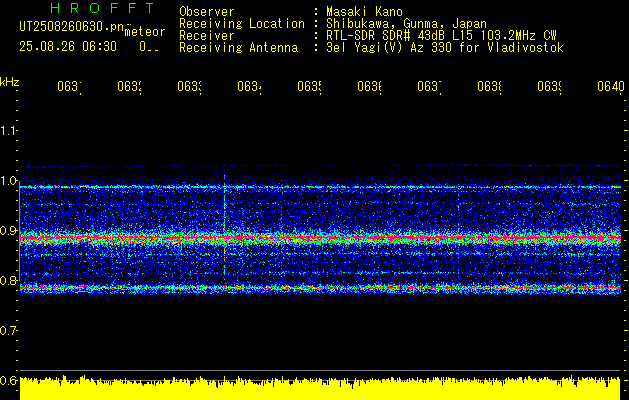Select the observer name Masaki Kano

click(x=364, y=12)
